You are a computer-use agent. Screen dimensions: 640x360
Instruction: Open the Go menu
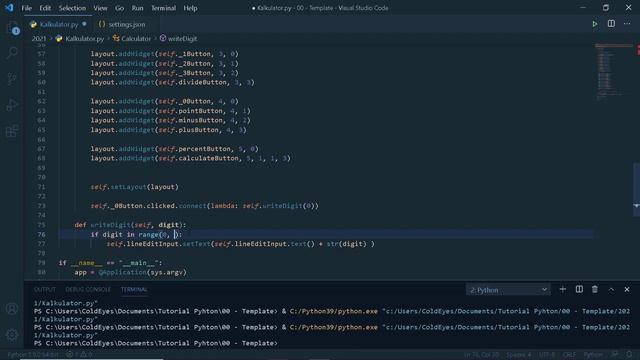(x=119, y=8)
